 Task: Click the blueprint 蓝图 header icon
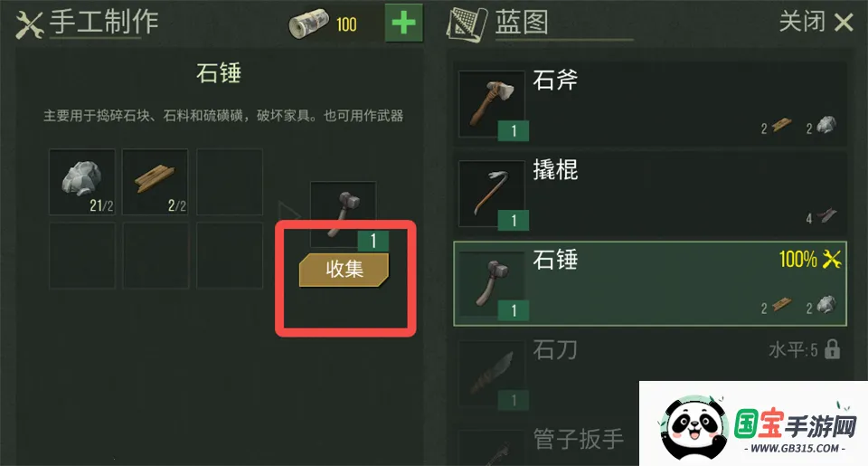coord(467,24)
